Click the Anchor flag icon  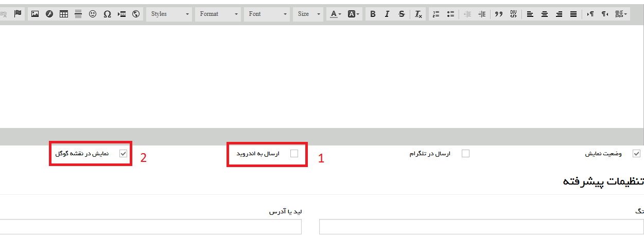[18, 14]
